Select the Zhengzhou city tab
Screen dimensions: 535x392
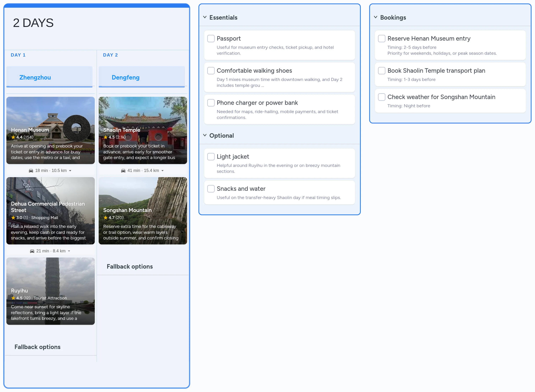pyautogui.click(x=35, y=77)
